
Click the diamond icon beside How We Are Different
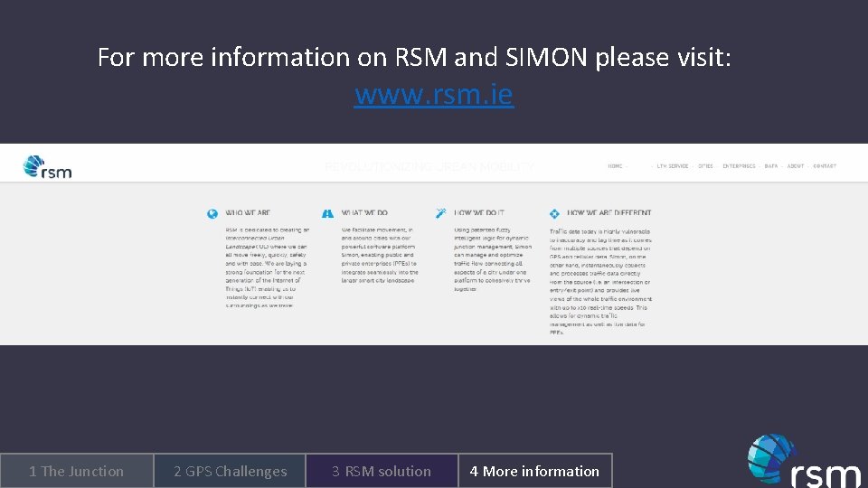[x=554, y=213]
